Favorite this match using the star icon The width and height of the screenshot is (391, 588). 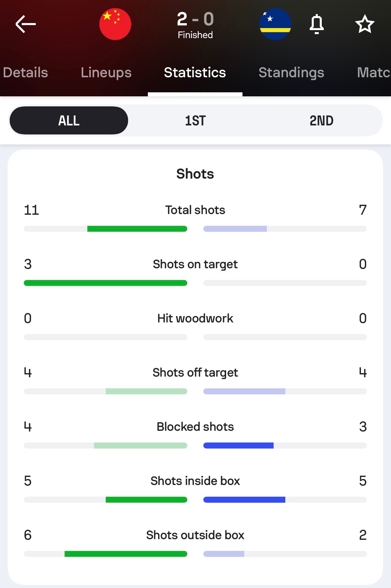364,24
